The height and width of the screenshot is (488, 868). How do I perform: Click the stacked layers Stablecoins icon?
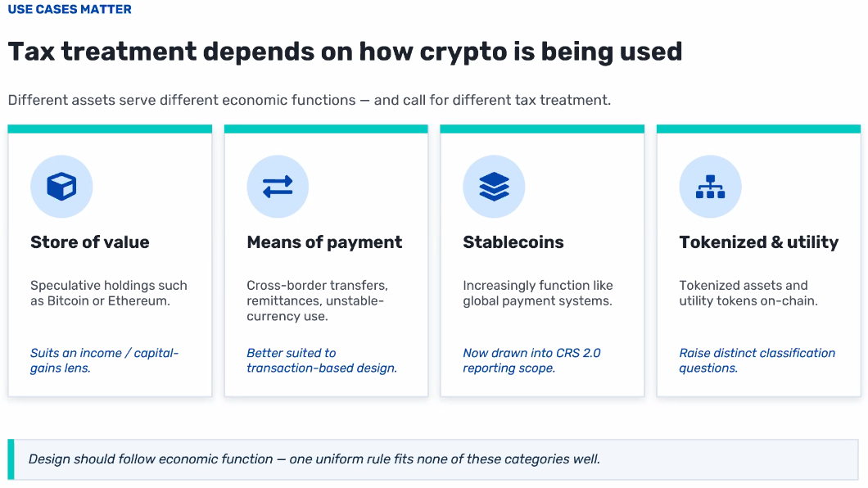(x=494, y=187)
